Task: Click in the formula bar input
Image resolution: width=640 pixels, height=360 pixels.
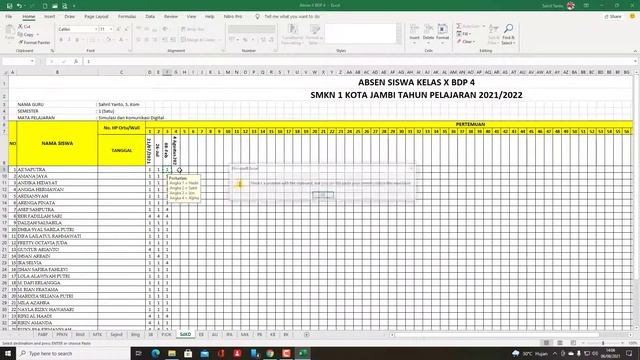Action: [x=359, y=61]
